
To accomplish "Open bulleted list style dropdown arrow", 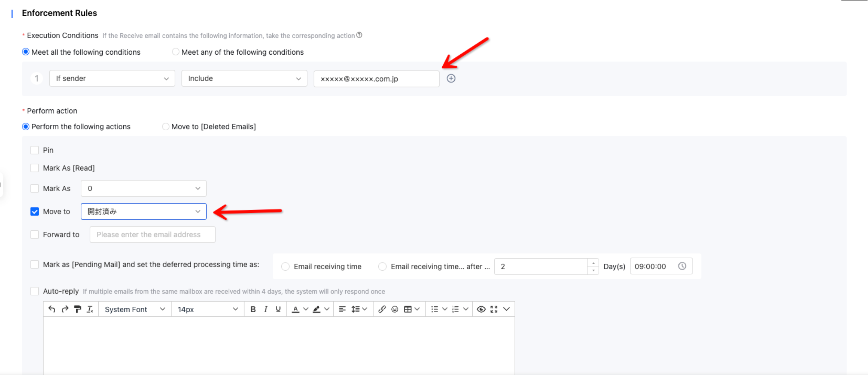I will (x=445, y=309).
